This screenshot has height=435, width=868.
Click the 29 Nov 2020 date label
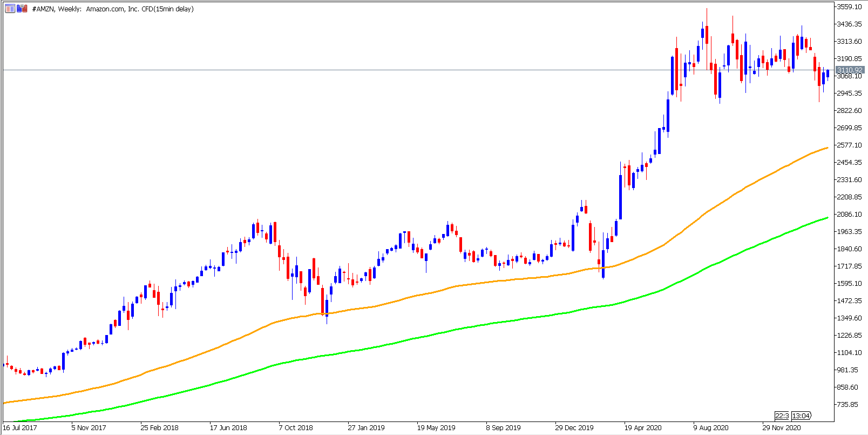(x=782, y=427)
